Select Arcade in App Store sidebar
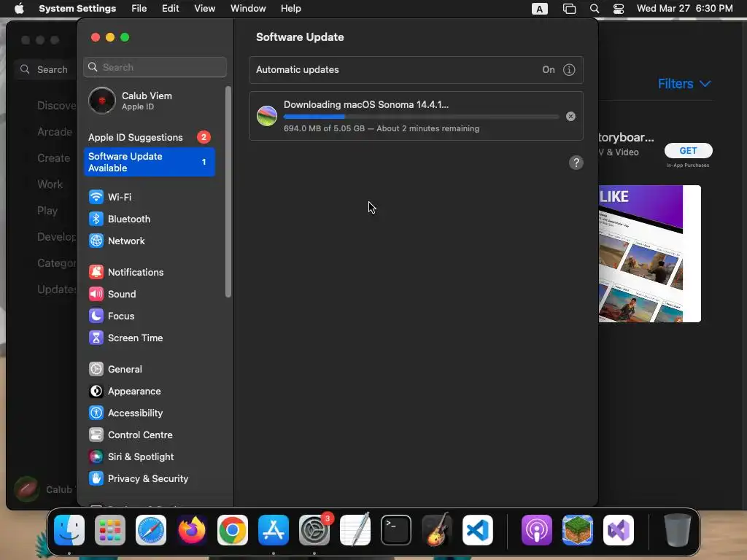This screenshot has width=747, height=560. pyautogui.click(x=54, y=132)
